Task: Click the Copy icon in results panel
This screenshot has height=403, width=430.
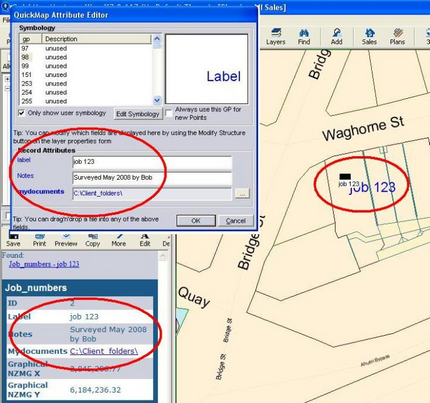Action: coord(93,241)
